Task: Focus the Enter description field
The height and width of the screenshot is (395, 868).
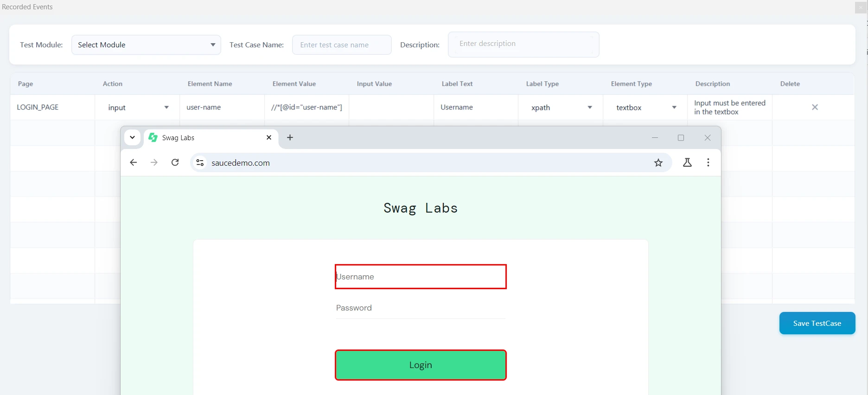Action: [523, 45]
